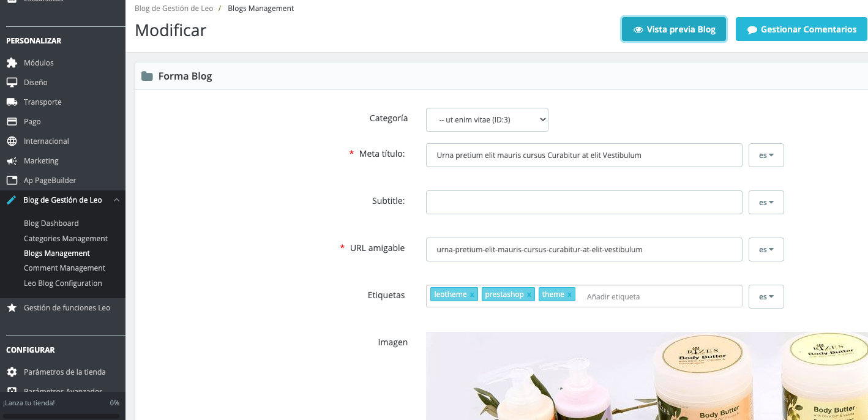
Task: Remove the theme tag via its x
Action: 569,295
